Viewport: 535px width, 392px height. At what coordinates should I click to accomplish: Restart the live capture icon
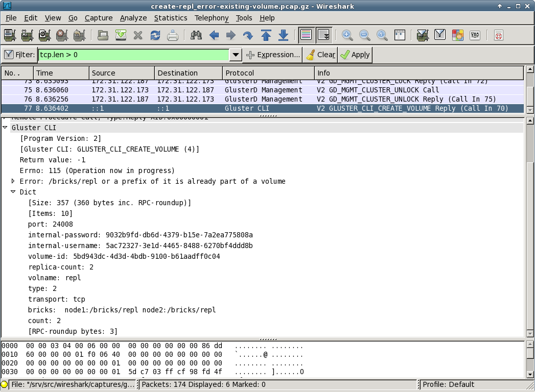[x=79, y=35]
